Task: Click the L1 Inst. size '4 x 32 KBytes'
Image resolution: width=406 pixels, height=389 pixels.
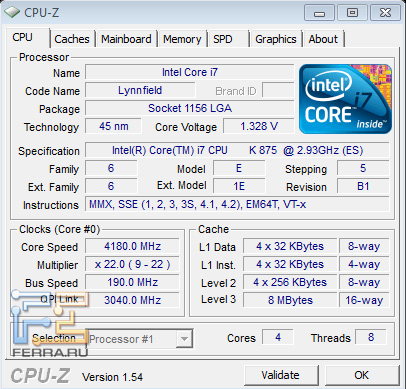Action: tap(290, 264)
